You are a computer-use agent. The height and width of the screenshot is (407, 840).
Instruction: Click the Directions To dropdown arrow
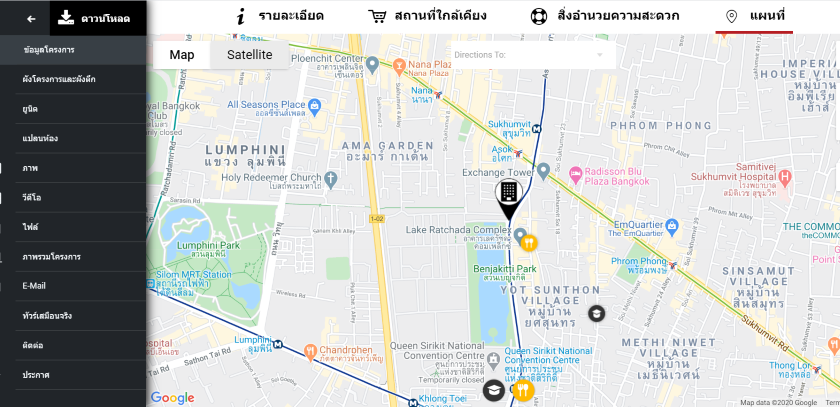pos(599,55)
